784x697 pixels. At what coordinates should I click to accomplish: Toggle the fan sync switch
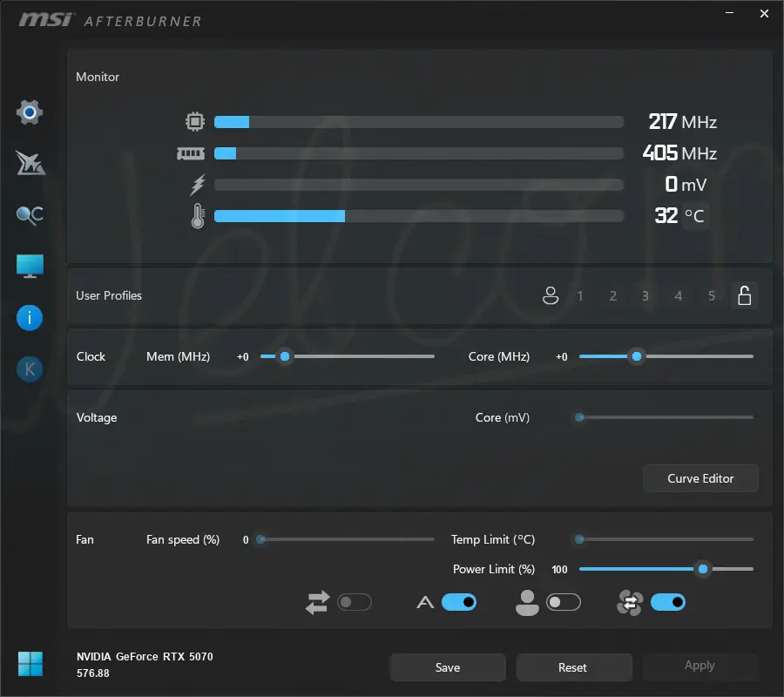(x=355, y=602)
